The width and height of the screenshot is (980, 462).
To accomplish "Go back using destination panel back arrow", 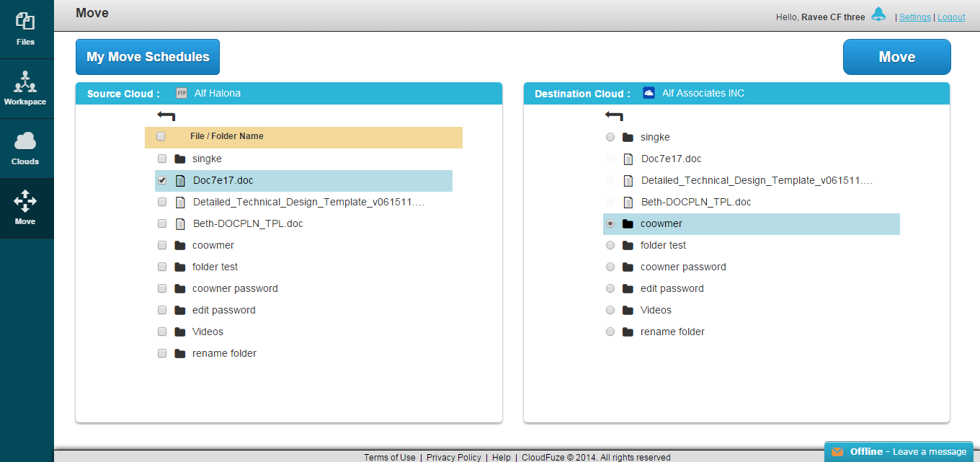I will [x=614, y=115].
